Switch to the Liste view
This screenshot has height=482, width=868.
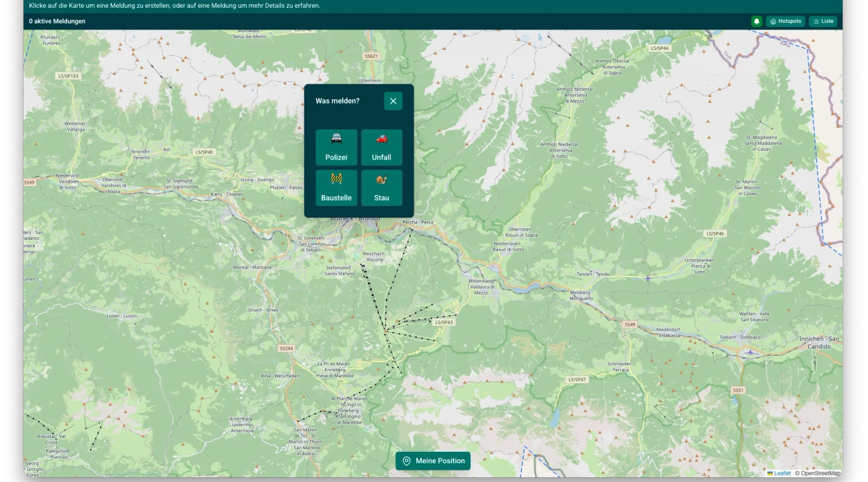[823, 21]
